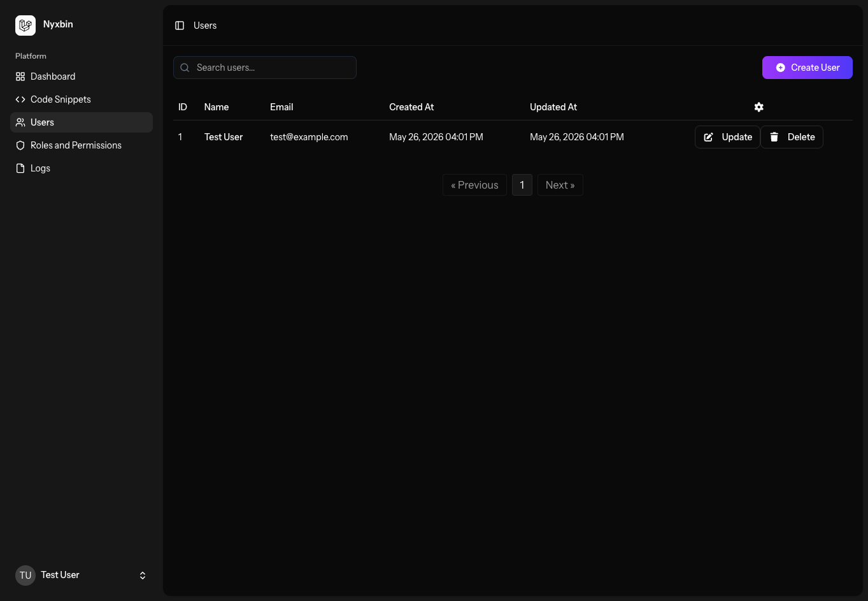Image resolution: width=868 pixels, height=601 pixels.
Task: Open Dashboard in the sidebar
Action: (82, 76)
